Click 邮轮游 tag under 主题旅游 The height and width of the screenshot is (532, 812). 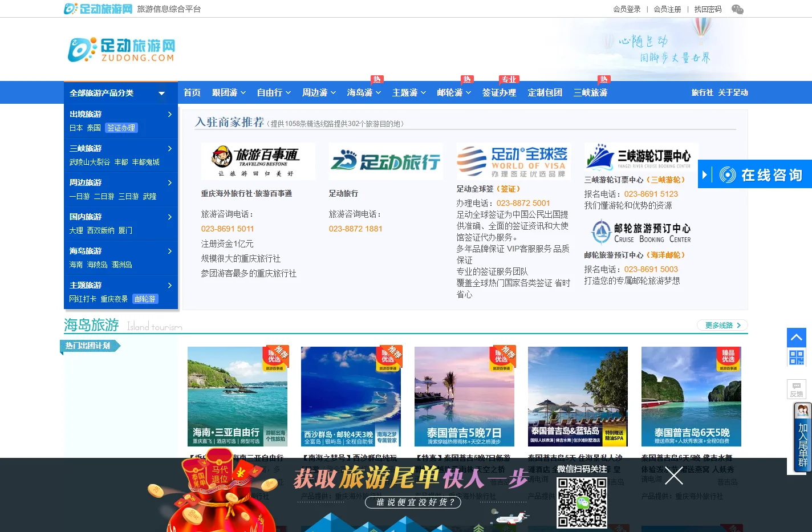145,299
